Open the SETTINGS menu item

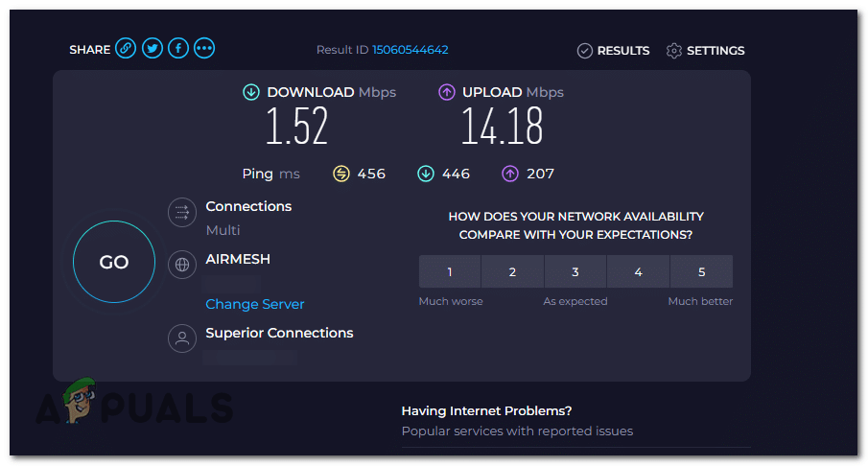tap(716, 51)
